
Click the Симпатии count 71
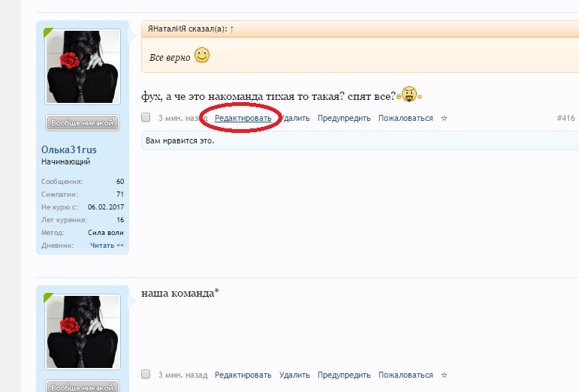click(x=120, y=194)
